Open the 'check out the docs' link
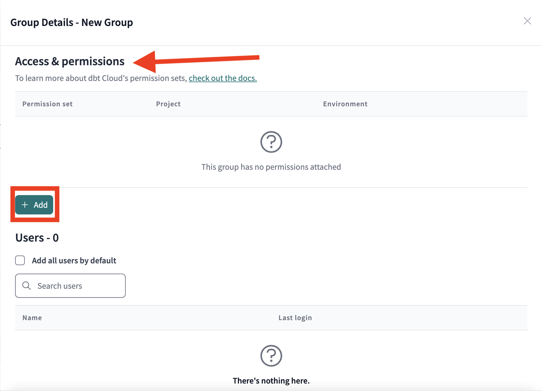 pos(223,78)
